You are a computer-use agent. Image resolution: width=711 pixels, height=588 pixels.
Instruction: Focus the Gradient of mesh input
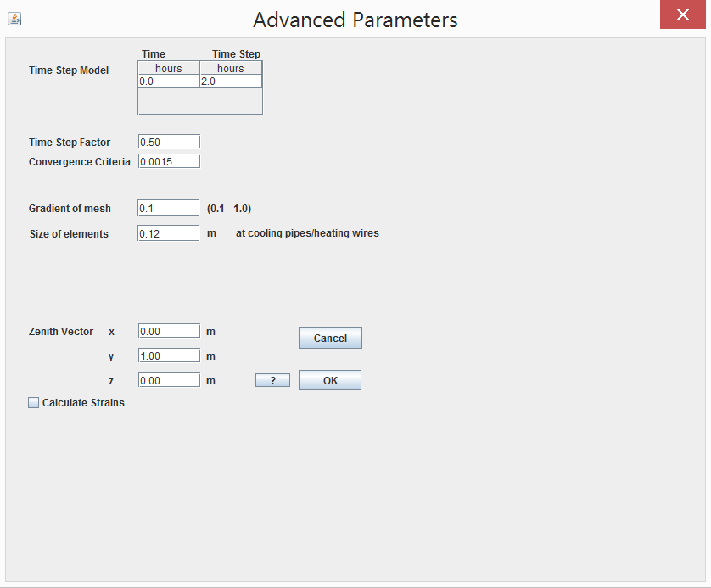pyautogui.click(x=168, y=208)
